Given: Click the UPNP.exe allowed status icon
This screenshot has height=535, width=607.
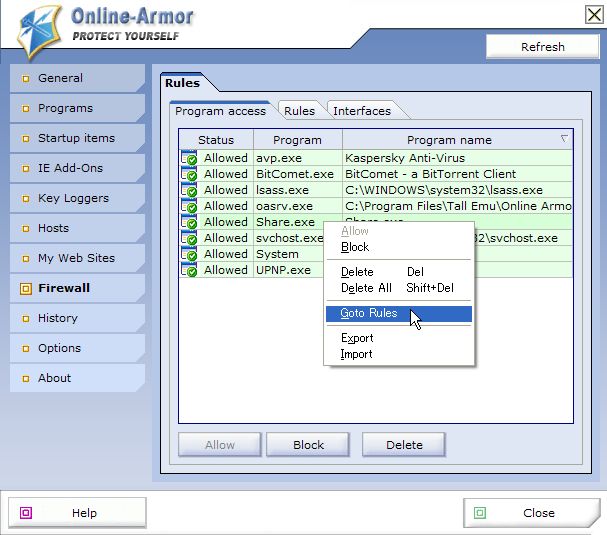Looking at the screenshot, I should pos(189,270).
